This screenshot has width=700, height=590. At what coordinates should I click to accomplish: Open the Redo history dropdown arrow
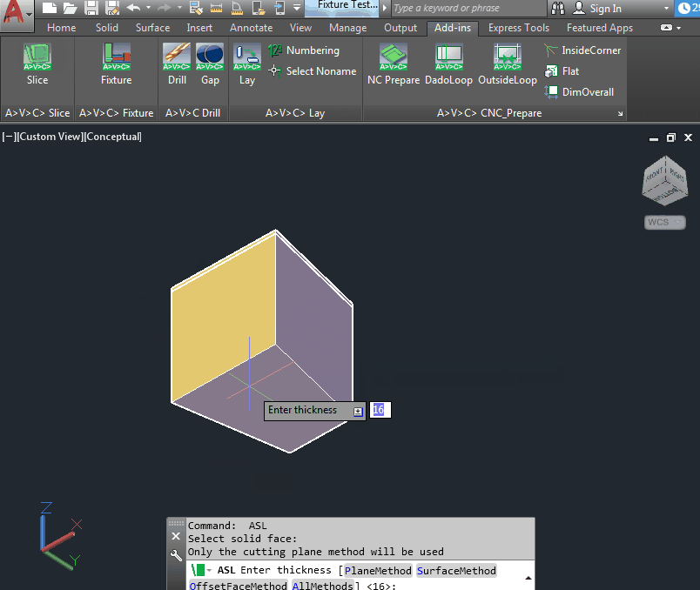click(179, 8)
